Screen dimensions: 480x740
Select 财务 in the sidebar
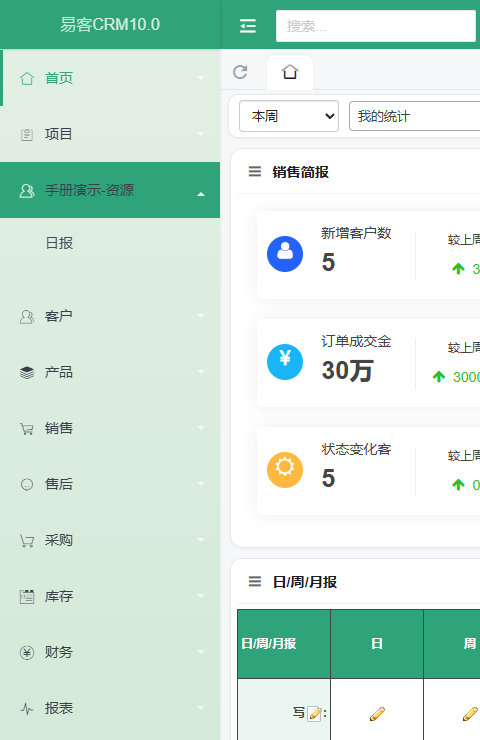110,652
